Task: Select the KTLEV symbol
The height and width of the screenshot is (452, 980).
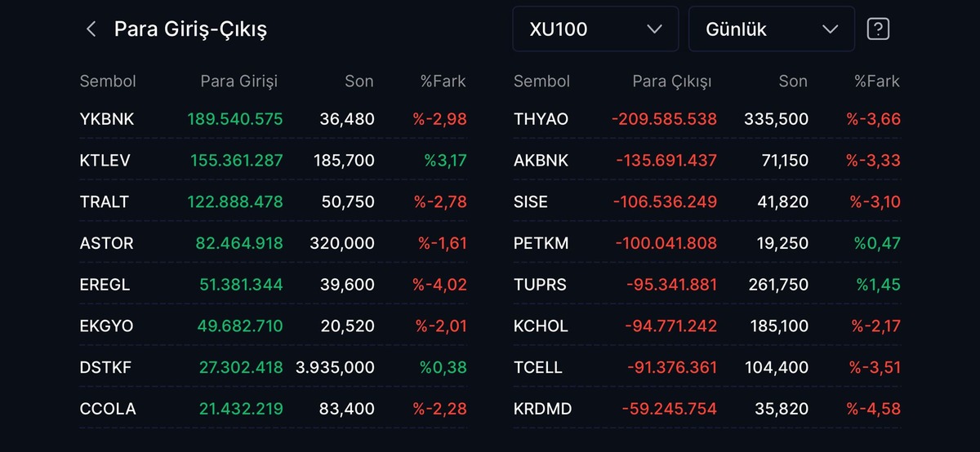Action: point(105,161)
